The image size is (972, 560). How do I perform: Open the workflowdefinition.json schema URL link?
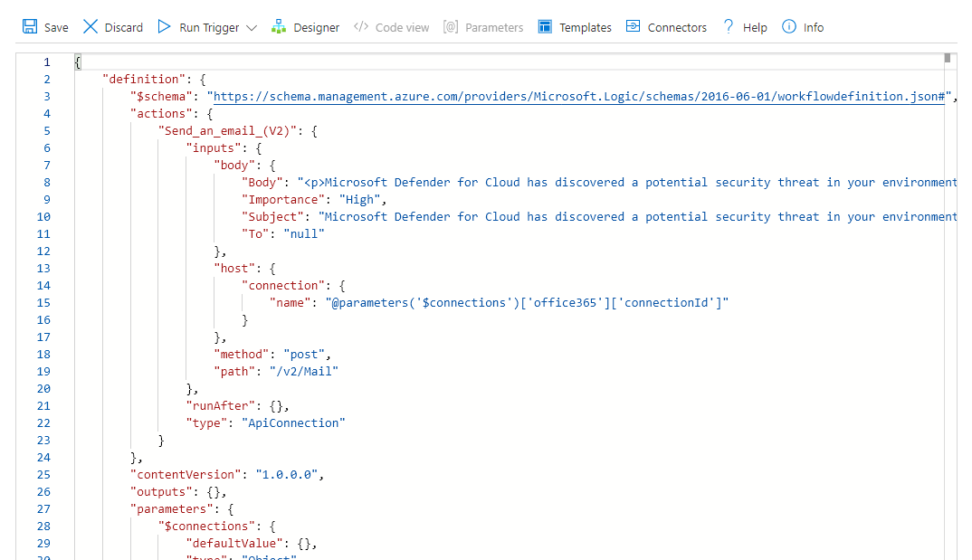pos(577,96)
